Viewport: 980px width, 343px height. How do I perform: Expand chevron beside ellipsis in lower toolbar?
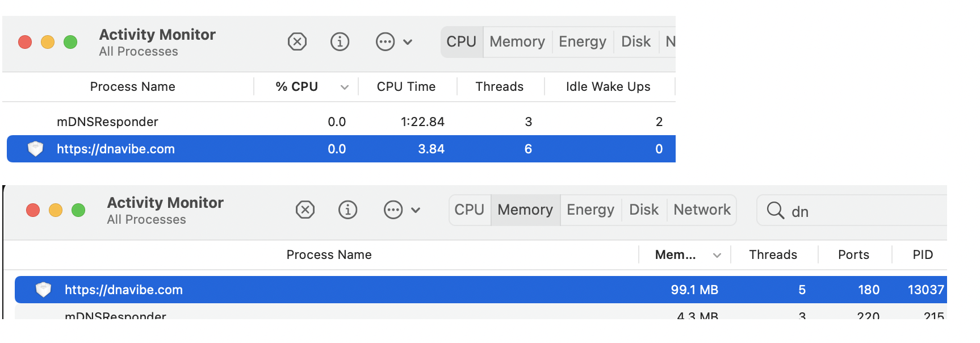click(416, 210)
